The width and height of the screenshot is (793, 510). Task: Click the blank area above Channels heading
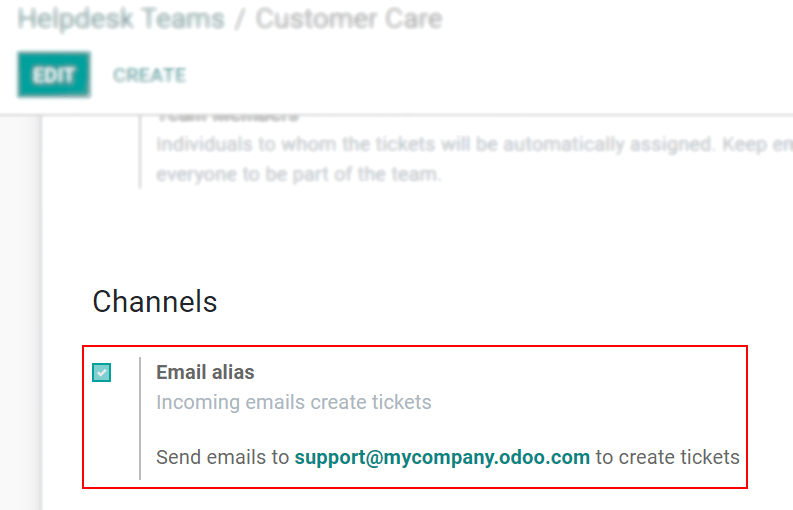(400, 235)
